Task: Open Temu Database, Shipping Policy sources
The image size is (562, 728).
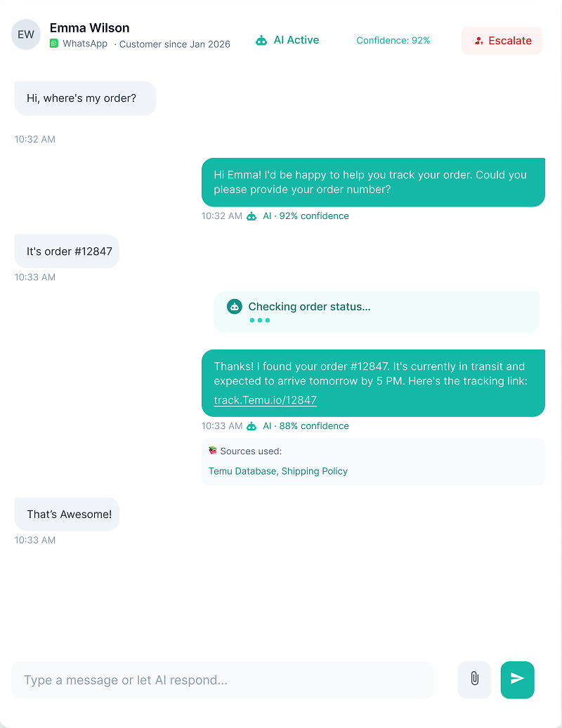Action: [277, 471]
